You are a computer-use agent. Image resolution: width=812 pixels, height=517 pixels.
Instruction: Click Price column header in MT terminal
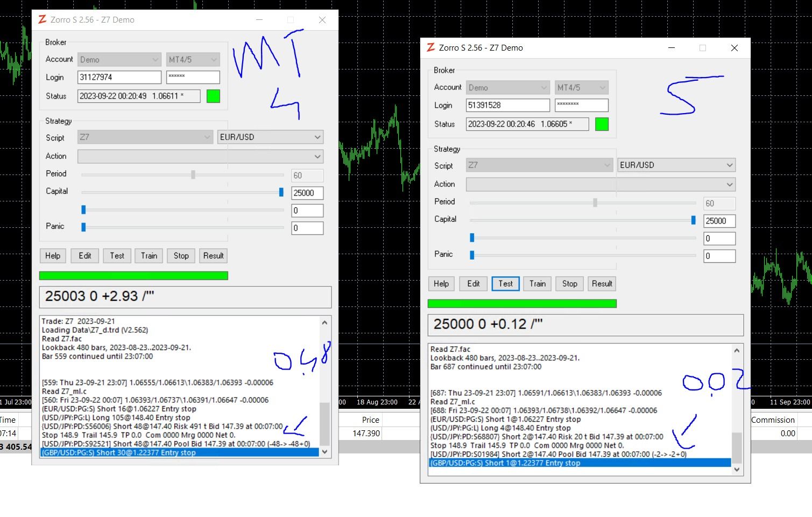tap(370, 420)
